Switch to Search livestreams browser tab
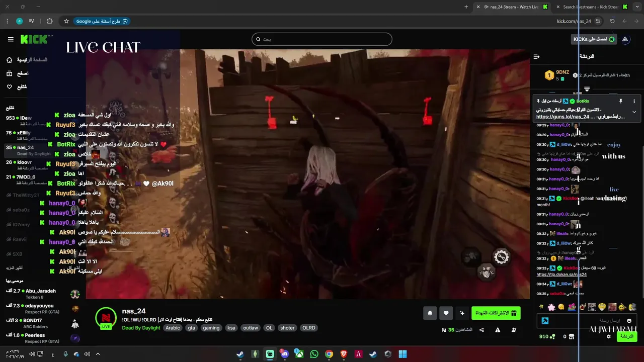This screenshot has width=644, height=362. point(592,7)
